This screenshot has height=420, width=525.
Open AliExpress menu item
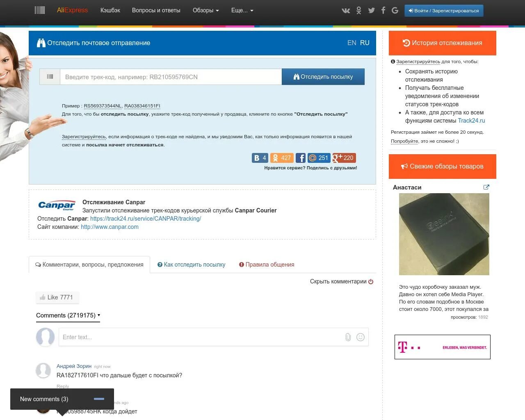72,10
